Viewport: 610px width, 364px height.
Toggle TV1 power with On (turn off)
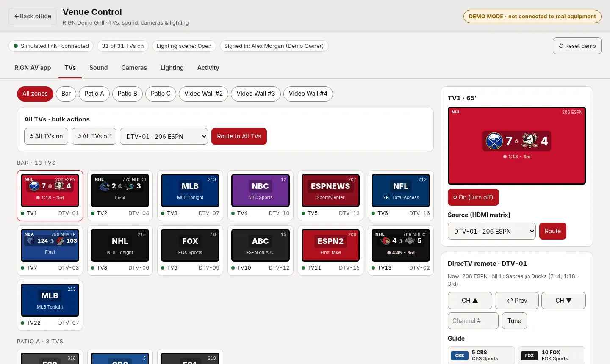[473, 197]
